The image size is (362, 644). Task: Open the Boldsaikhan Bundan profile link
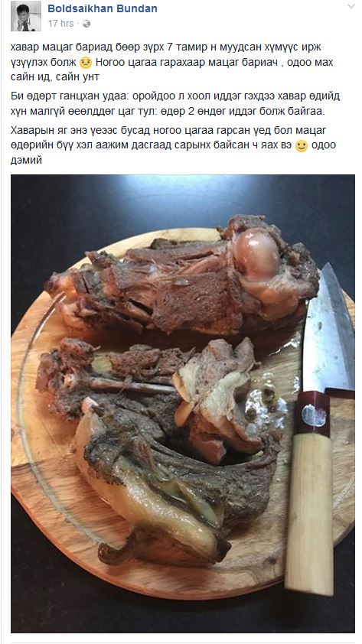click(103, 8)
